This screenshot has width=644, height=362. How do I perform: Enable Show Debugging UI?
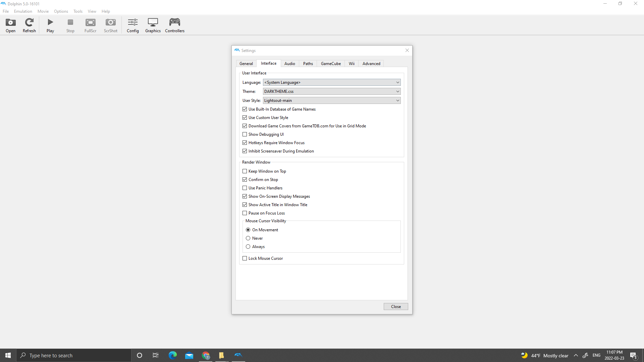(245, 134)
